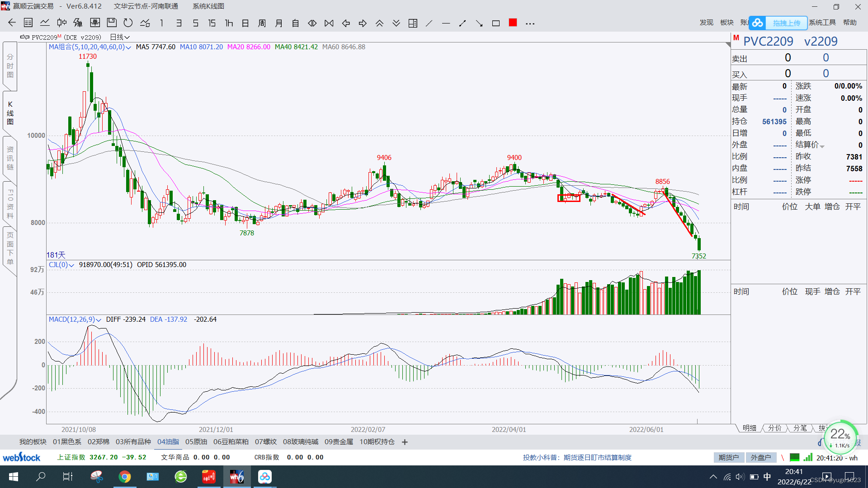This screenshot has width=868, height=488.
Task: Open the F10资料 side tab
Action: 10,204
